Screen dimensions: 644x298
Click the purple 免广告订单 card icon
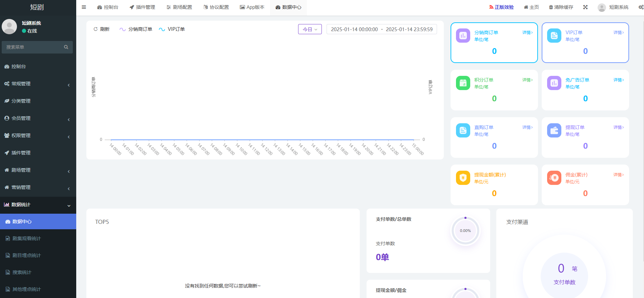[x=554, y=83]
